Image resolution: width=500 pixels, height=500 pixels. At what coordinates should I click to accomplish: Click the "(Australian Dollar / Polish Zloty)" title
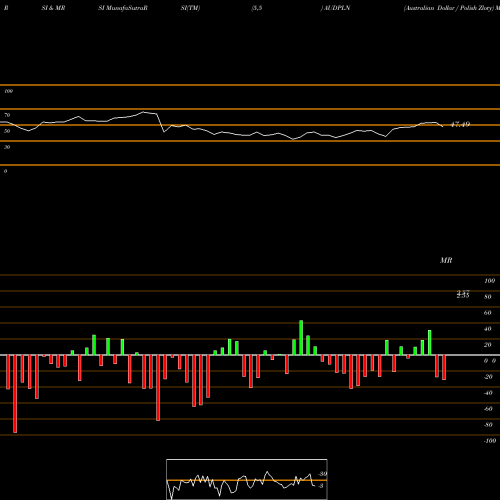[448, 8]
